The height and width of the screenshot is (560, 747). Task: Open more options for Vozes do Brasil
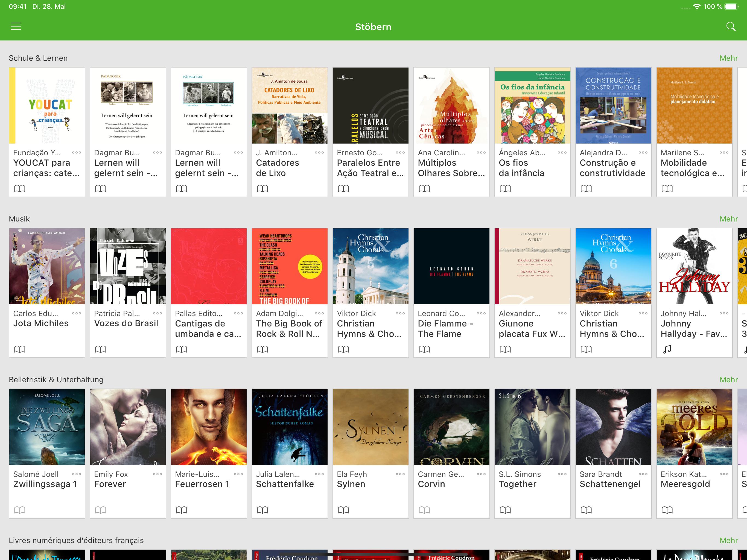point(157,313)
